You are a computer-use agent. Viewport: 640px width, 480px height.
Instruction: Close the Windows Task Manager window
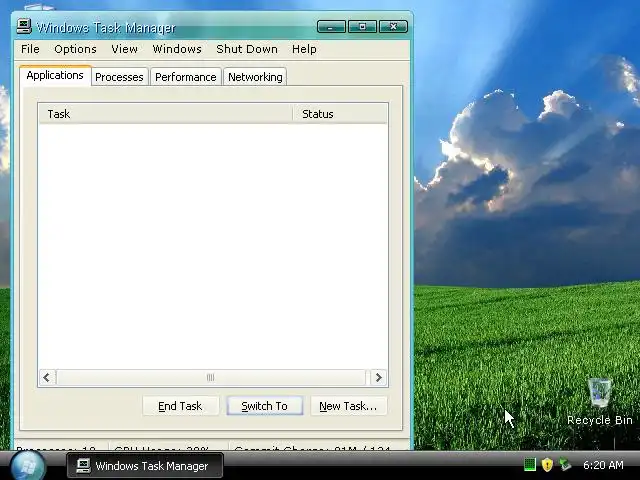click(393, 27)
